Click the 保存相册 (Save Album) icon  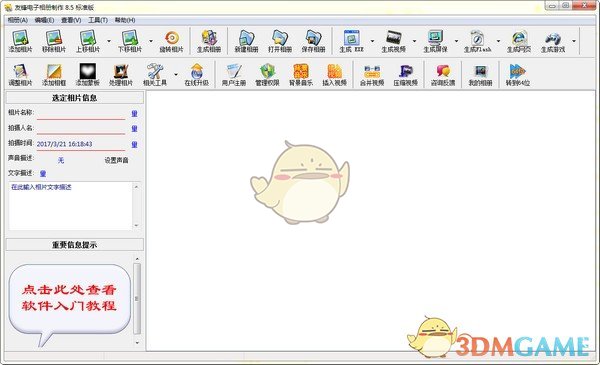[313, 41]
